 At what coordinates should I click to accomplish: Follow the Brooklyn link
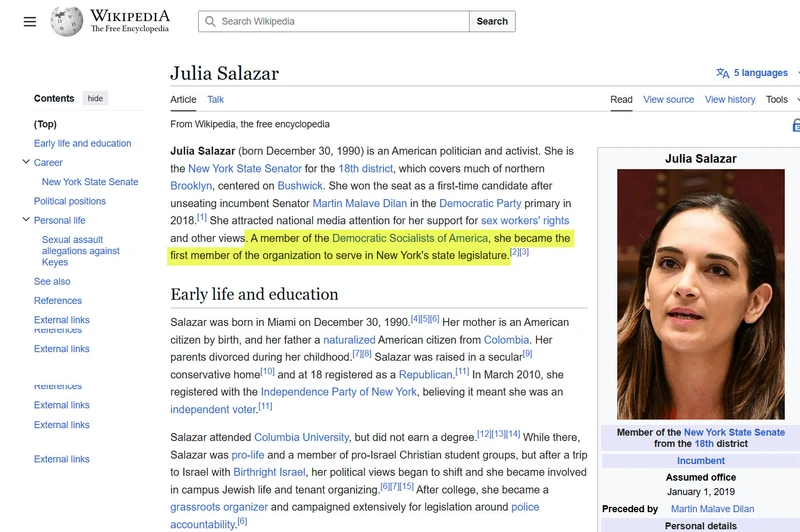pyautogui.click(x=191, y=186)
